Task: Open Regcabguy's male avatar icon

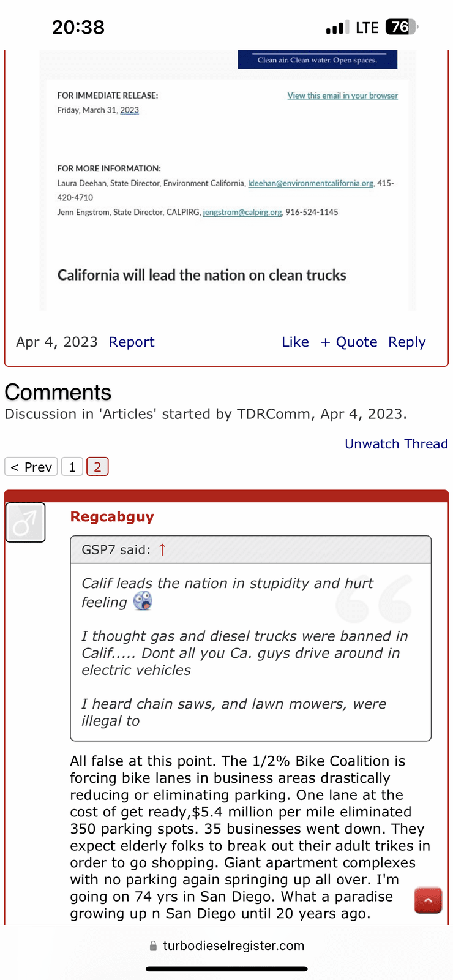Action: (x=25, y=522)
